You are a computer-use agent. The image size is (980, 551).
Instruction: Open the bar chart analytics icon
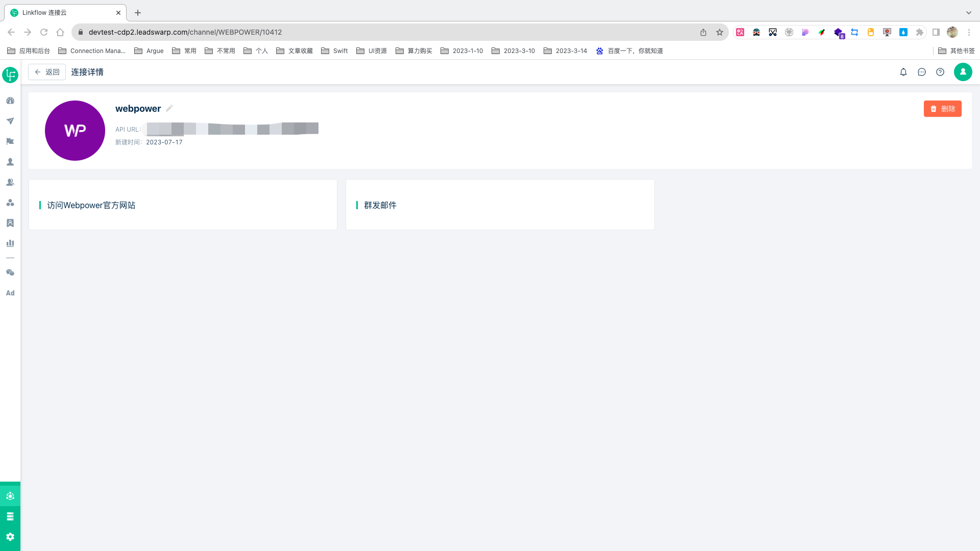coord(10,243)
